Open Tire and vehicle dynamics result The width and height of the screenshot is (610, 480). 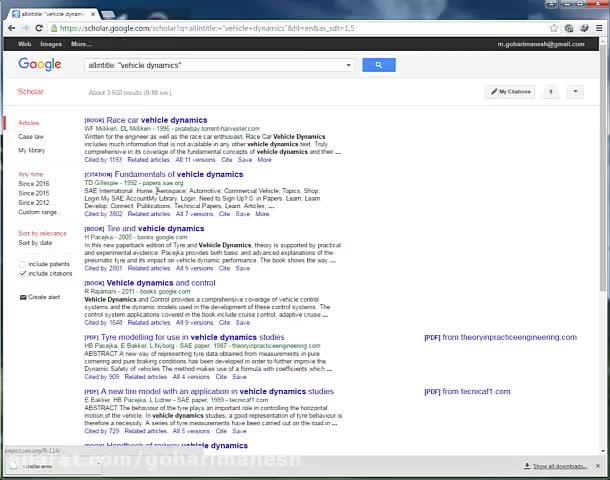pyautogui.click(x=156, y=228)
